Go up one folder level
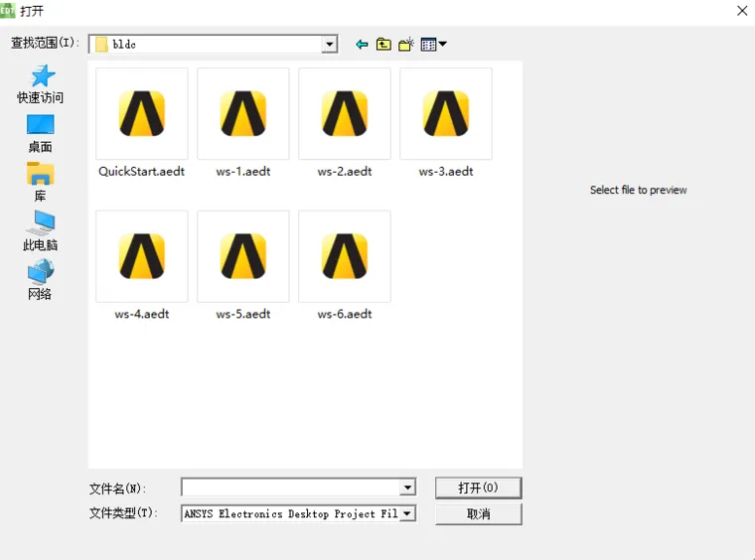The image size is (755, 560). [383, 45]
